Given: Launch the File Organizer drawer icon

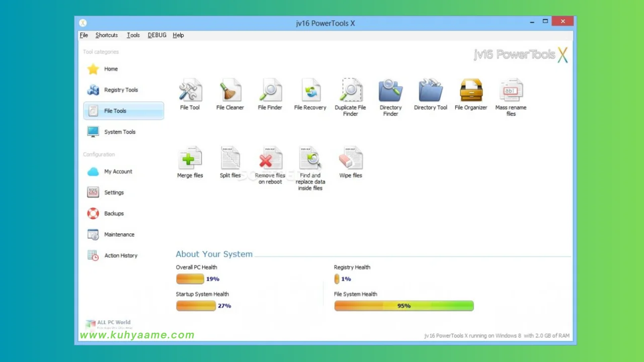Looking at the screenshot, I should [471, 95].
